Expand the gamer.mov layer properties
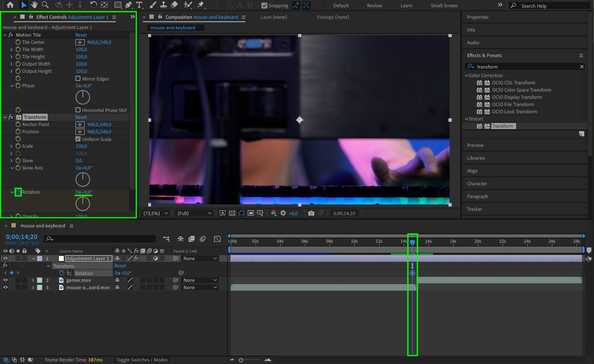 coord(33,280)
